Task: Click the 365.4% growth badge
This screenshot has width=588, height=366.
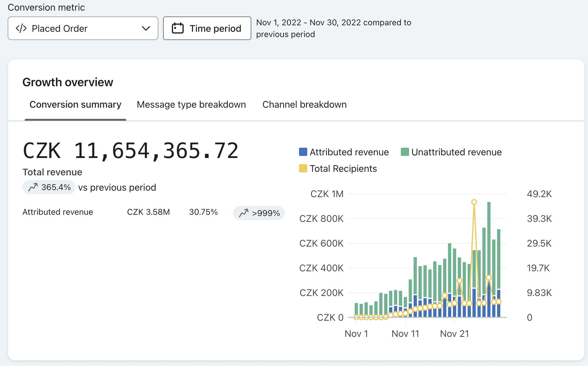Action: (49, 187)
